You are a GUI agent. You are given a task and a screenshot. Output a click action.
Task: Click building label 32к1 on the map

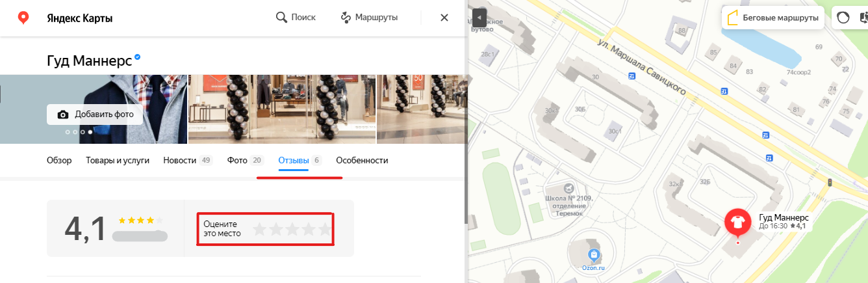pos(676,184)
